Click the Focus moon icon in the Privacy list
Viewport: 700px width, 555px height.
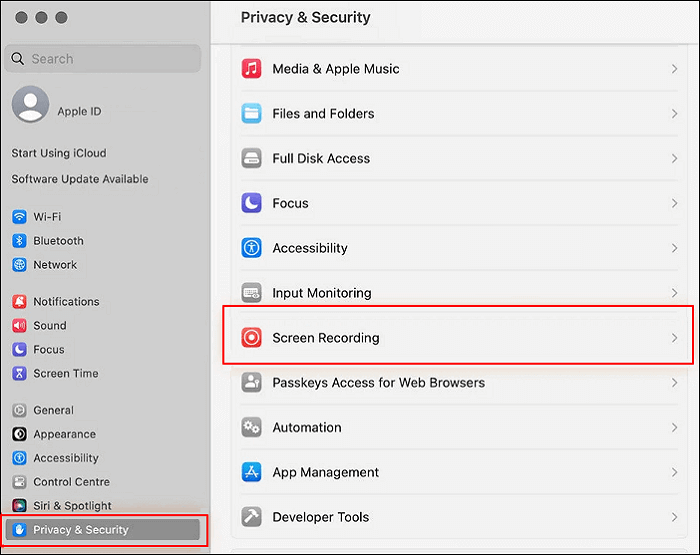click(x=251, y=203)
